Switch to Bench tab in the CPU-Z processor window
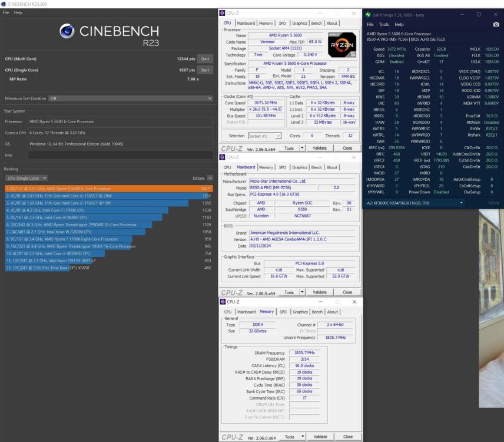This screenshot has height=442, width=504. (316, 23)
